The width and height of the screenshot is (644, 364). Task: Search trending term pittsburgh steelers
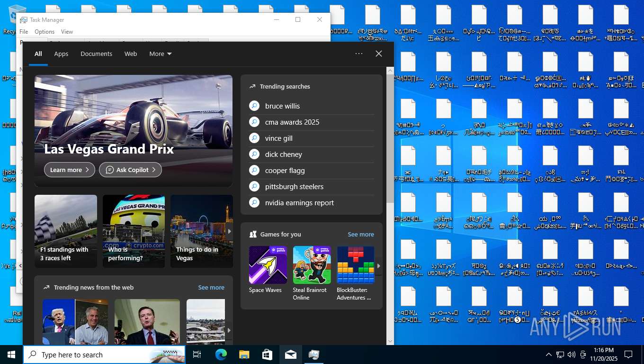click(294, 187)
